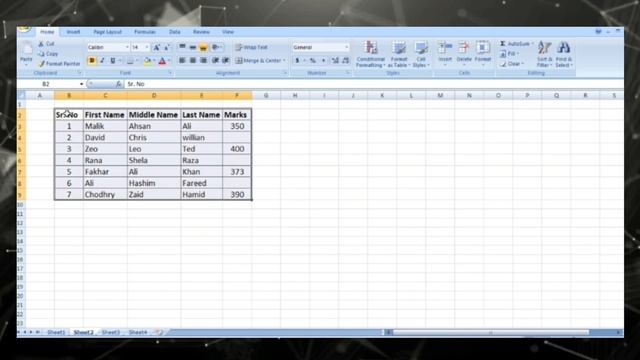
Task: Open the Clear dropdown
Action: (511, 64)
